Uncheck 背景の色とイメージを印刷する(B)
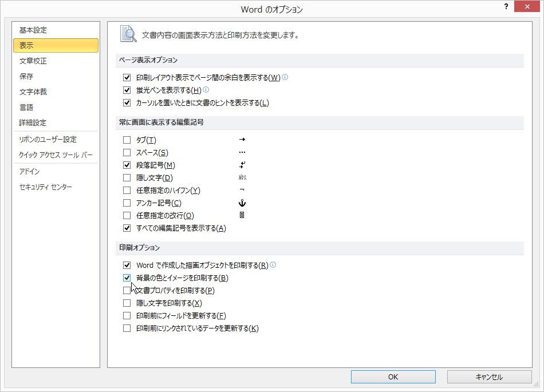The width and height of the screenshot is (544, 392). tap(127, 278)
